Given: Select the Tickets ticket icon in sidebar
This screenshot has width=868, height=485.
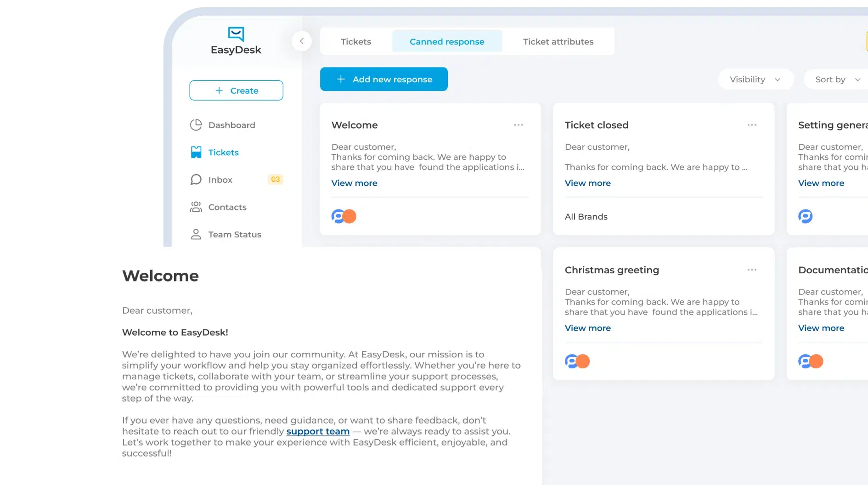Looking at the screenshot, I should (196, 152).
